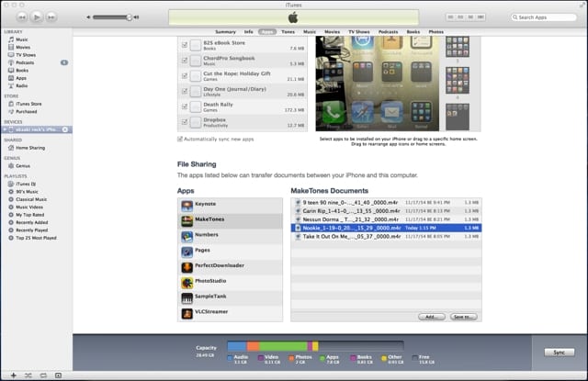The width and height of the screenshot is (588, 381).
Task: Select the Recently Added playlist
Action: (32, 222)
